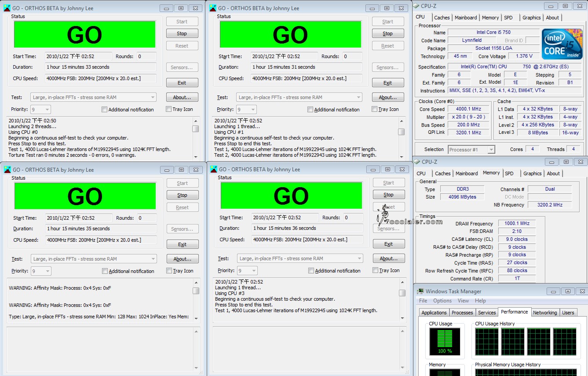This screenshot has height=376, width=588.
Task: Click the log scrollbar thumb in the CPU #3 window
Action: 402,293
